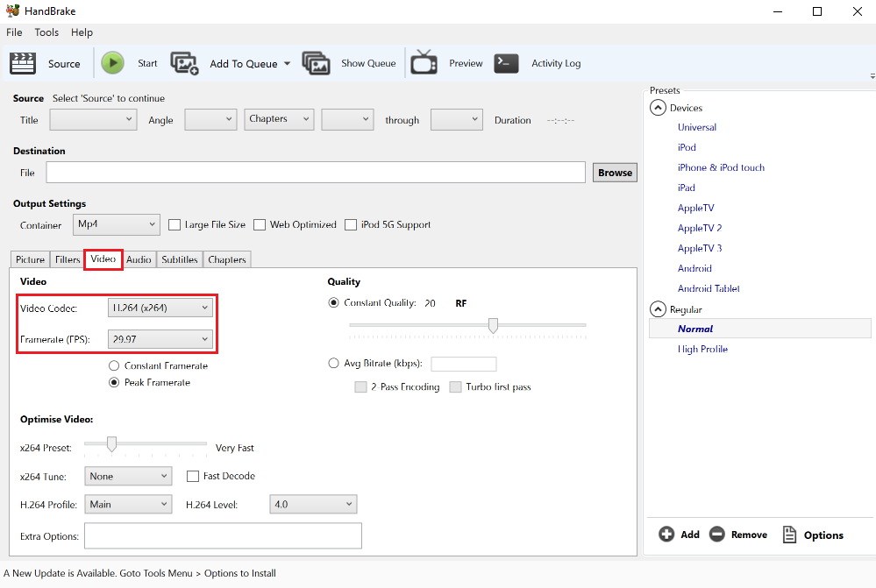Viewport: 876px width, 588px height.
Task: Open the H.264 Level dropdown
Action: pyautogui.click(x=313, y=504)
